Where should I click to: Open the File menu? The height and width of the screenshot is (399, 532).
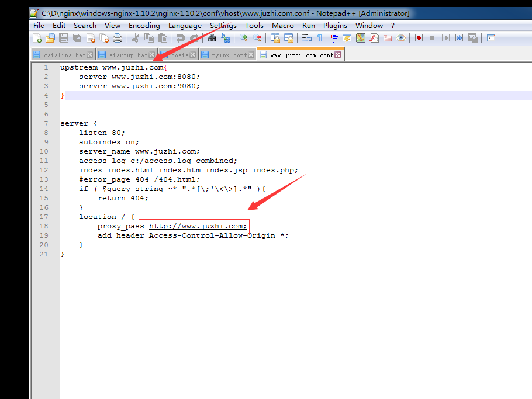[x=39, y=26]
